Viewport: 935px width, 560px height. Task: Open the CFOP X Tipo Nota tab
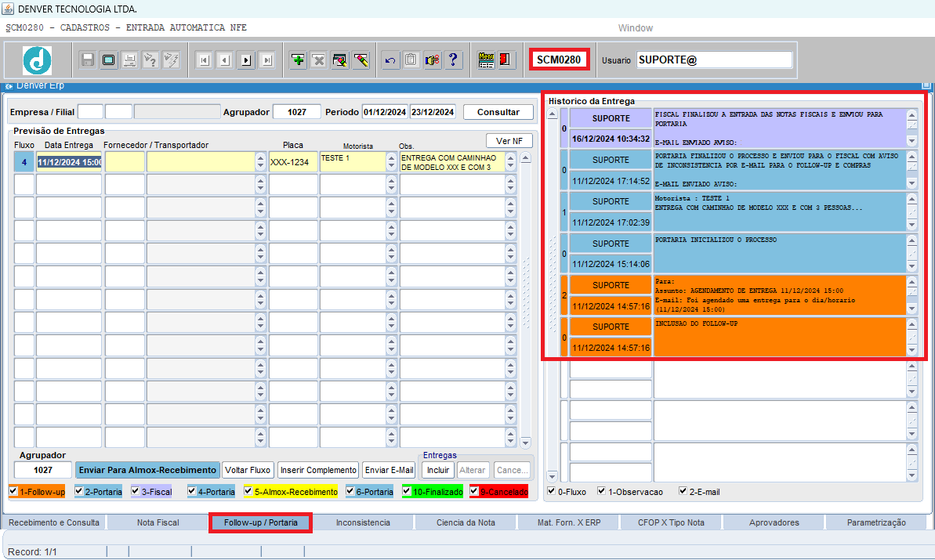[x=671, y=522]
